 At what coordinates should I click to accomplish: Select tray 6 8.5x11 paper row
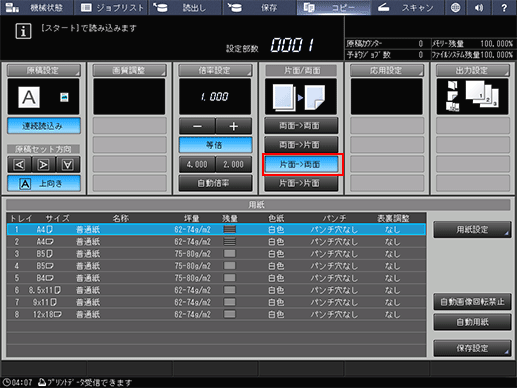point(216,290)
